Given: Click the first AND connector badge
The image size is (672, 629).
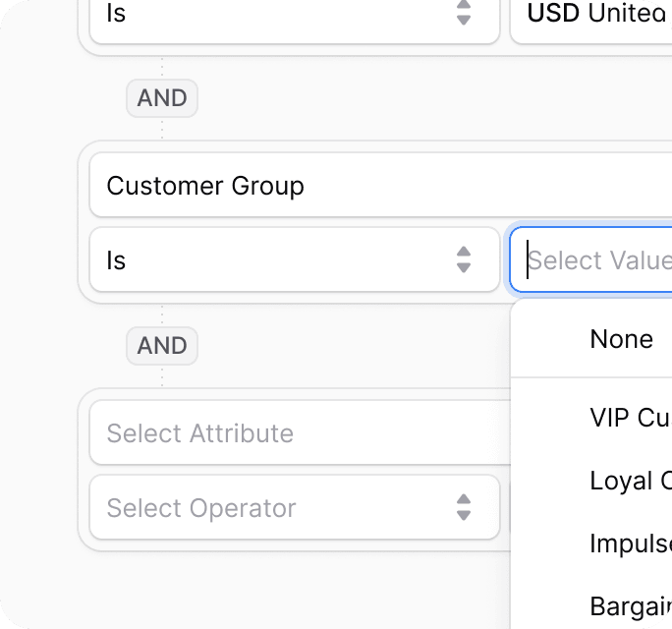Looking at the screenshot, I should tap(162, 98).
